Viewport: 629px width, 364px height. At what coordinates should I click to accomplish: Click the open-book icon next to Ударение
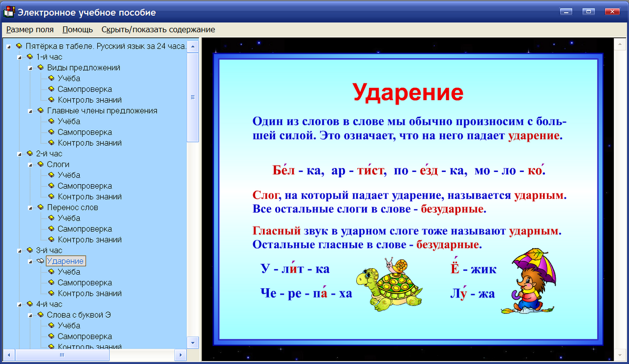[41, 261]
